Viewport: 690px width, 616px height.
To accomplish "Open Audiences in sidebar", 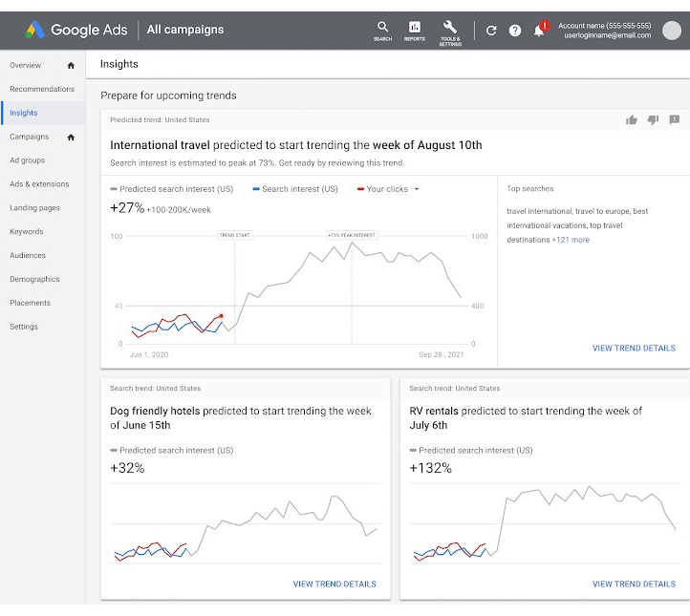I will pyautogui.click(x=28, y=255).
